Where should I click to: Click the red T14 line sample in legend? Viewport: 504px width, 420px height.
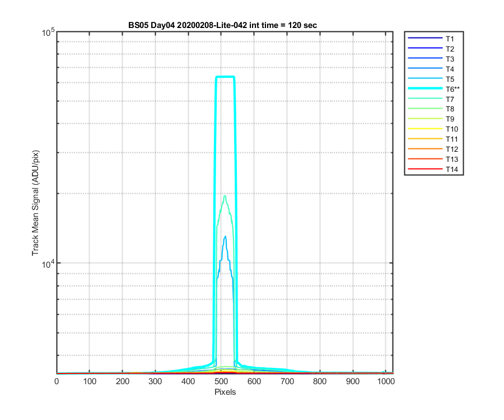(x=425, y=169)
